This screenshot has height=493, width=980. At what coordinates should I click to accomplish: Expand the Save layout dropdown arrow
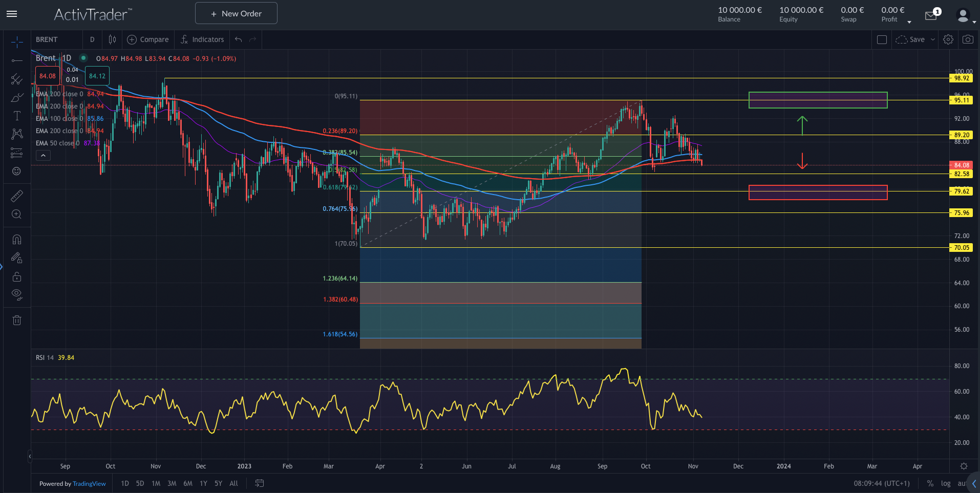click(932, 39)
